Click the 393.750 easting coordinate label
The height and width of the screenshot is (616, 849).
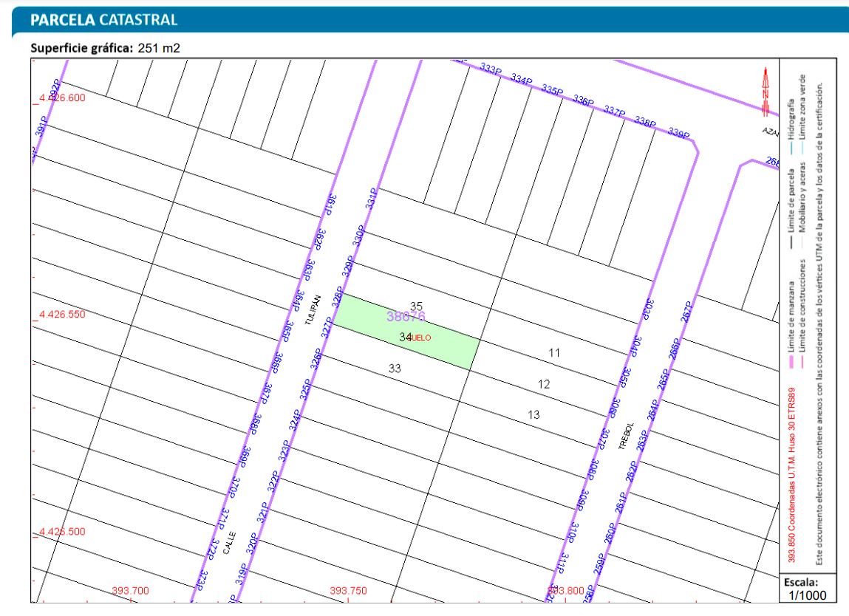[348, 590]
